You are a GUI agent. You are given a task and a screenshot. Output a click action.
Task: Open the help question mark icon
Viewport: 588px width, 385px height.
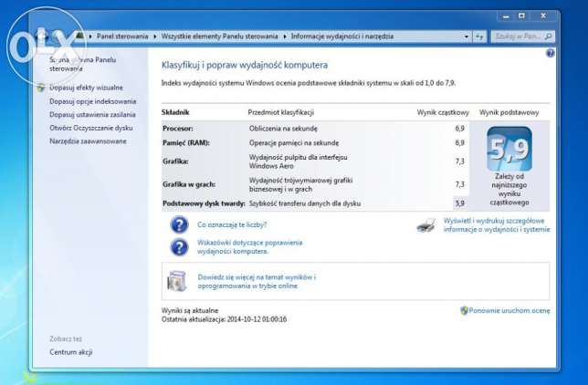pyautogui.click(x=551, y=53)
